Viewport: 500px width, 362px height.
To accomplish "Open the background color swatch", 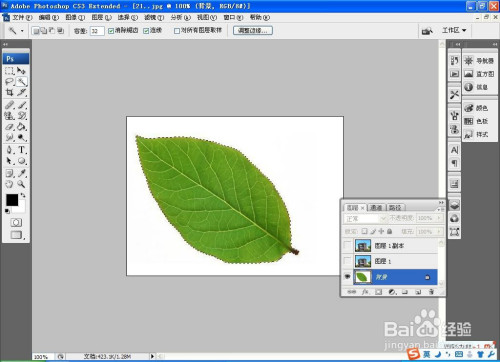I will [21, 208].
